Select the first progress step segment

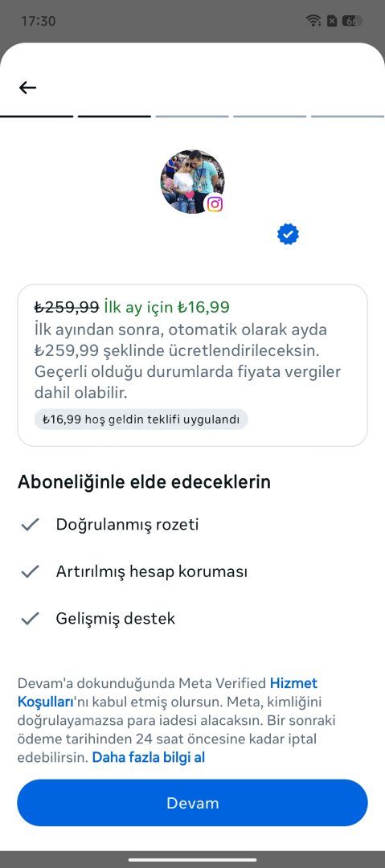point(36,117)
